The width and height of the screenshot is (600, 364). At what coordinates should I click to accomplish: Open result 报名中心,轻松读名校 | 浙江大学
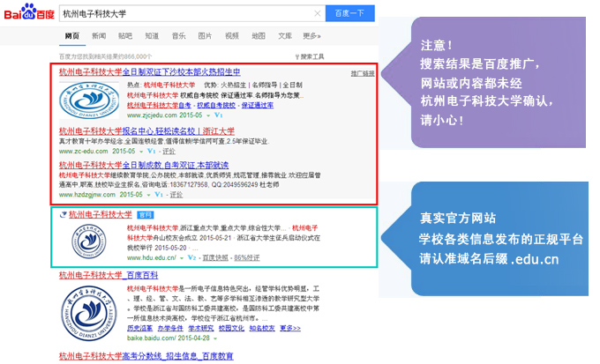(178, 131)
